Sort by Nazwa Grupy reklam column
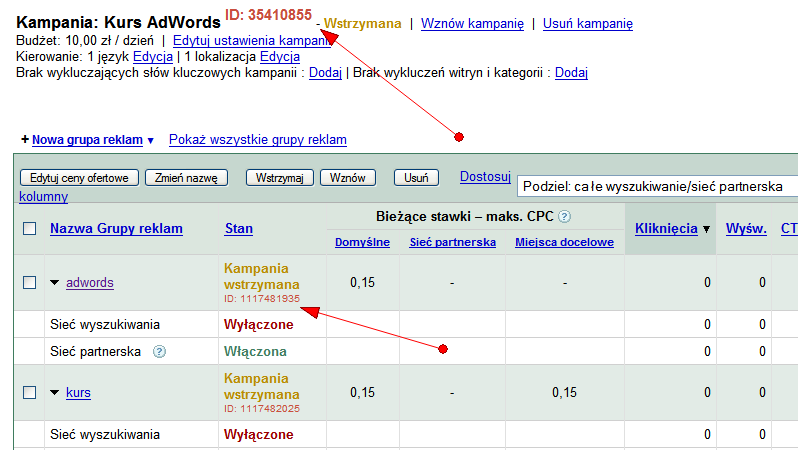798x450 pixels. 116,229
